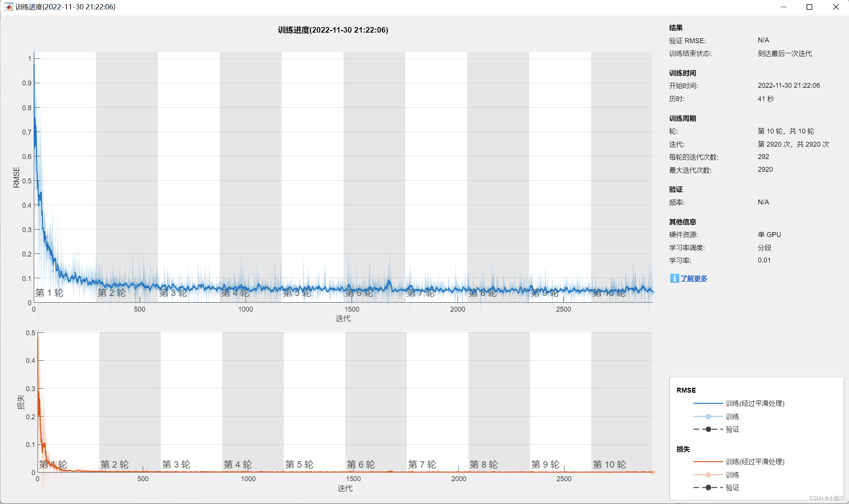Click 第 5 轮 label in the RMSE plot

click(297, 293)
